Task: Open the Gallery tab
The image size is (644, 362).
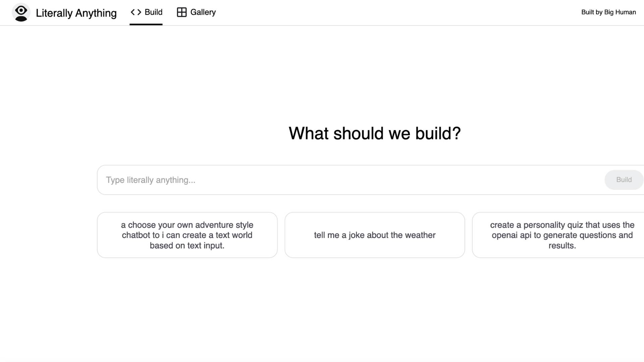Action: (203, 12)
